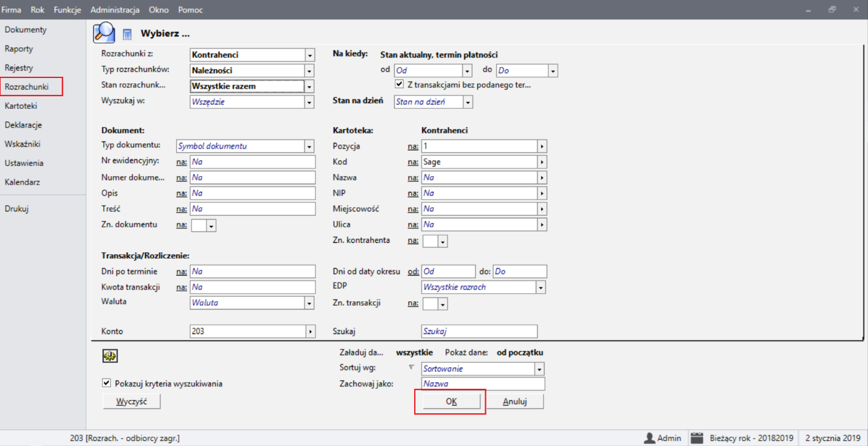Select Rozrachunki in sidebar

(26, 87)
